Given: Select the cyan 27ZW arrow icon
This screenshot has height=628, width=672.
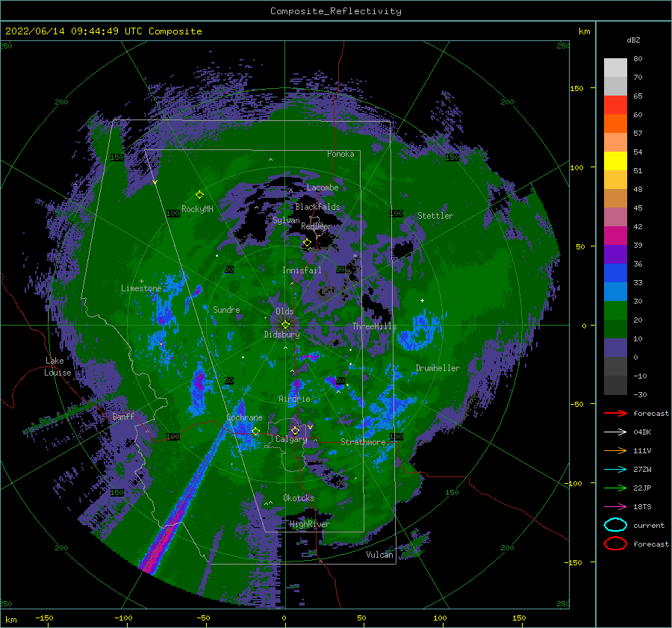Looking at the screenshot, I should click(615, 469).
